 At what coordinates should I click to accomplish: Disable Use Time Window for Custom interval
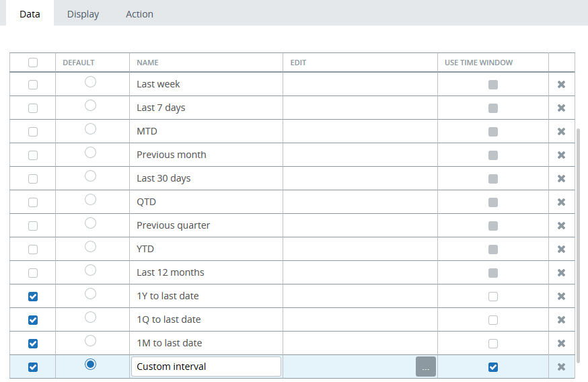pyautogui.click(x=493, y=367)
